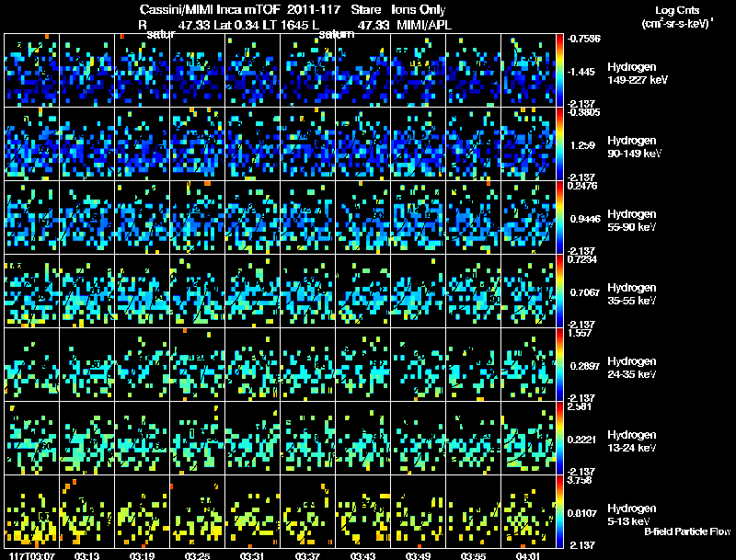The image size is (736, 560).
Task: Select the 149-227 keV panel at 03:31
Action: pos(252,71)
